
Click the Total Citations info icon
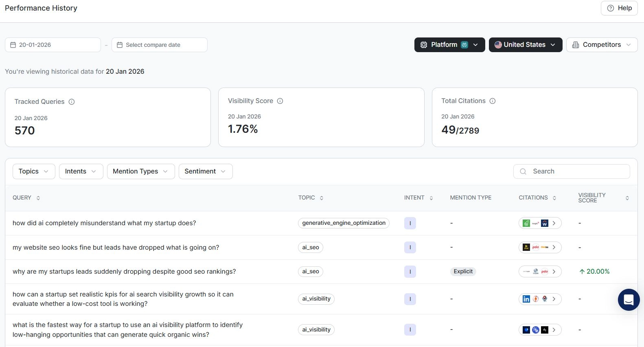[493, 101]
